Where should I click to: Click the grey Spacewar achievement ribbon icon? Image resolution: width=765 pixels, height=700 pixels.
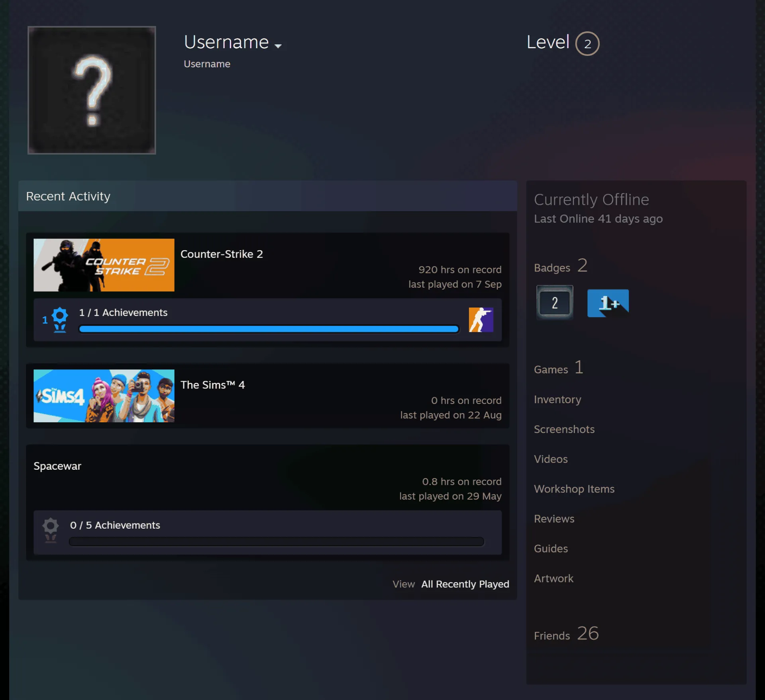pyautogui.click(x=51, y=530)
